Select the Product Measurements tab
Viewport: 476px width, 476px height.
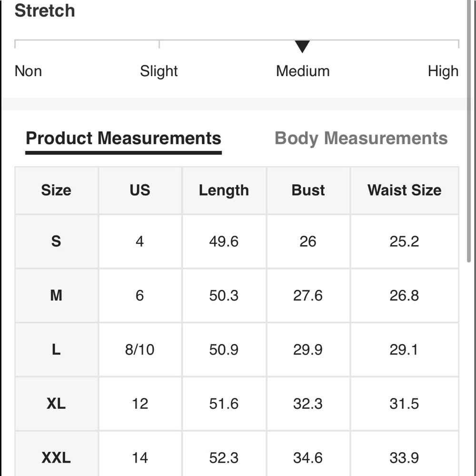pos(123,139)
